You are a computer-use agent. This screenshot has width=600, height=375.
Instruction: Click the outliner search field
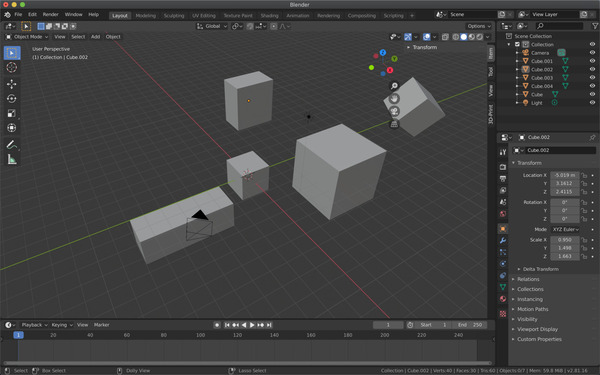pos(559,26)
